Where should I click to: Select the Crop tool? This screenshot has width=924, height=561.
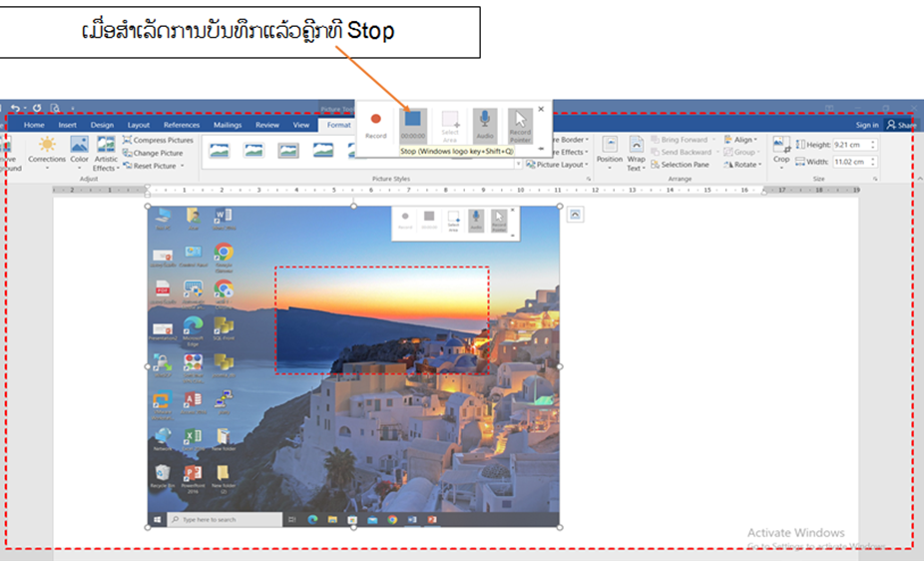[781, 150]
